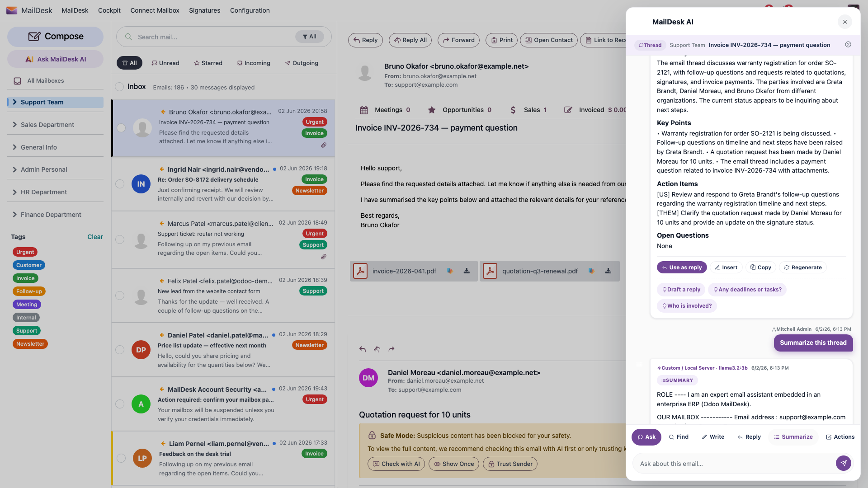Open the Configuration menu
Image resolution: width=868 pixels, height=488 pixels.
pos(250,10)
